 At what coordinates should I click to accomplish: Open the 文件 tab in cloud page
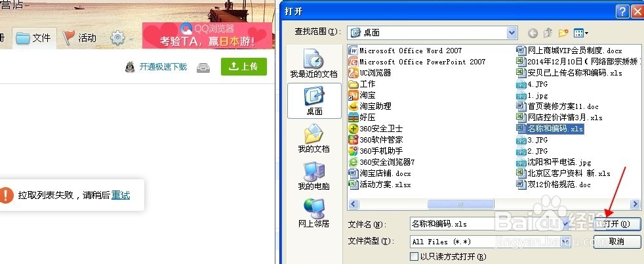click(x=33, y=38)
